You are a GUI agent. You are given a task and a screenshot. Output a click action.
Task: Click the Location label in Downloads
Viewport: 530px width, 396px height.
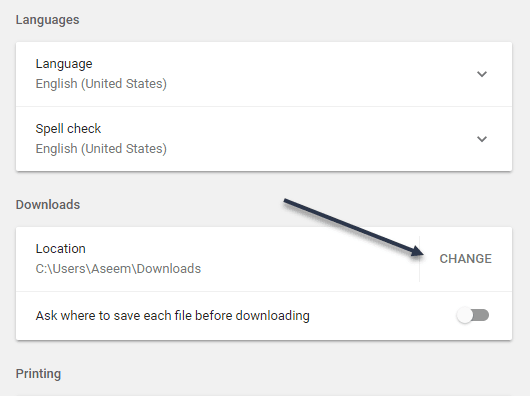61,249
